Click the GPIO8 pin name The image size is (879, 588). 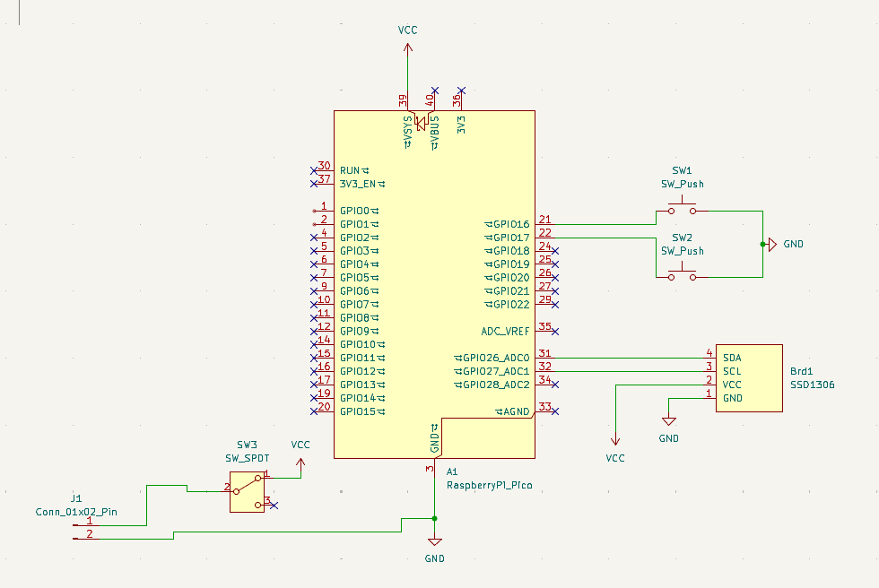[x=359, y=318]
